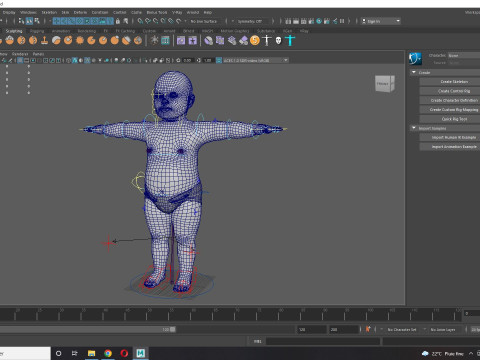Click Import HumanIK Example button
480x360 pixels.
449,137
